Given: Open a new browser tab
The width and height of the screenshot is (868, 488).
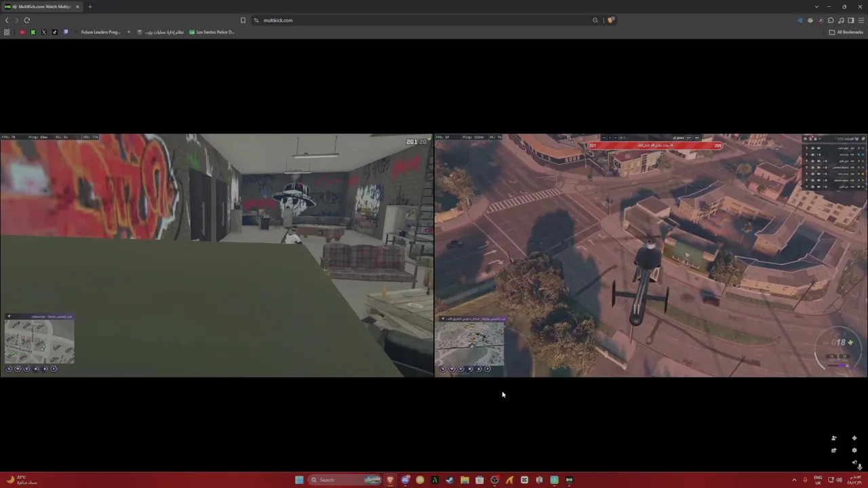Looking at the screenshot, I should coord(90,7).
